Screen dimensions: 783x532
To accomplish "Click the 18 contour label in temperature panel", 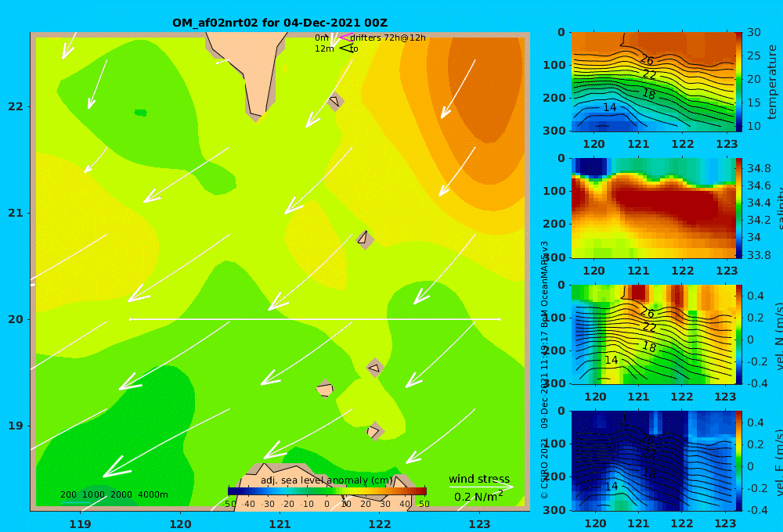I will pyautogui.click(x=648, y=94).
